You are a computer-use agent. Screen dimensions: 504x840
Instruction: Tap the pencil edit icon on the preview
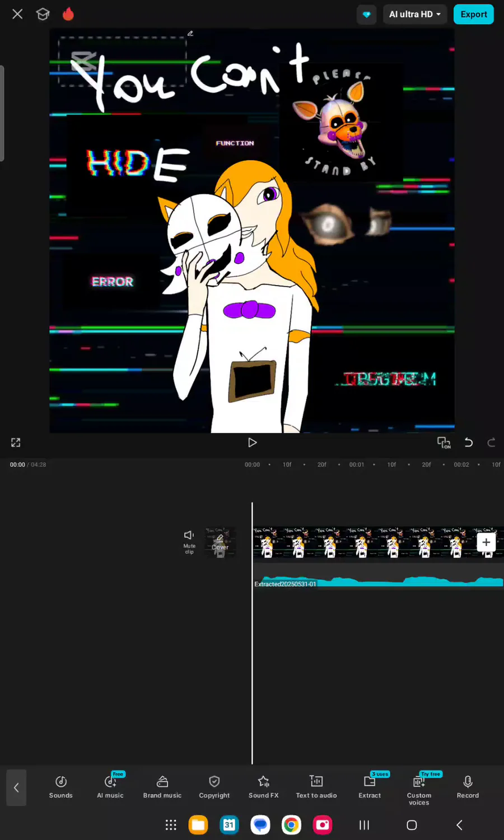pos(190,34)
